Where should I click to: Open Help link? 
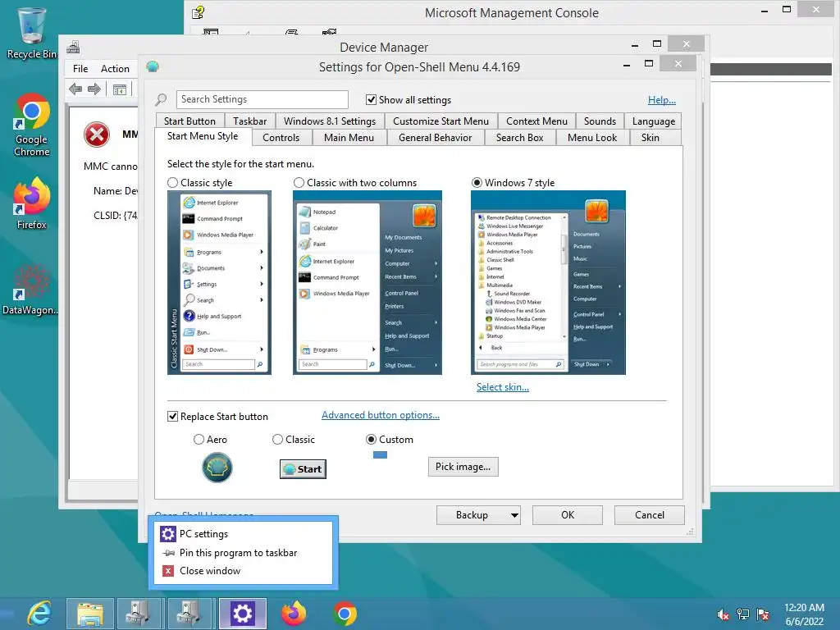662,100
